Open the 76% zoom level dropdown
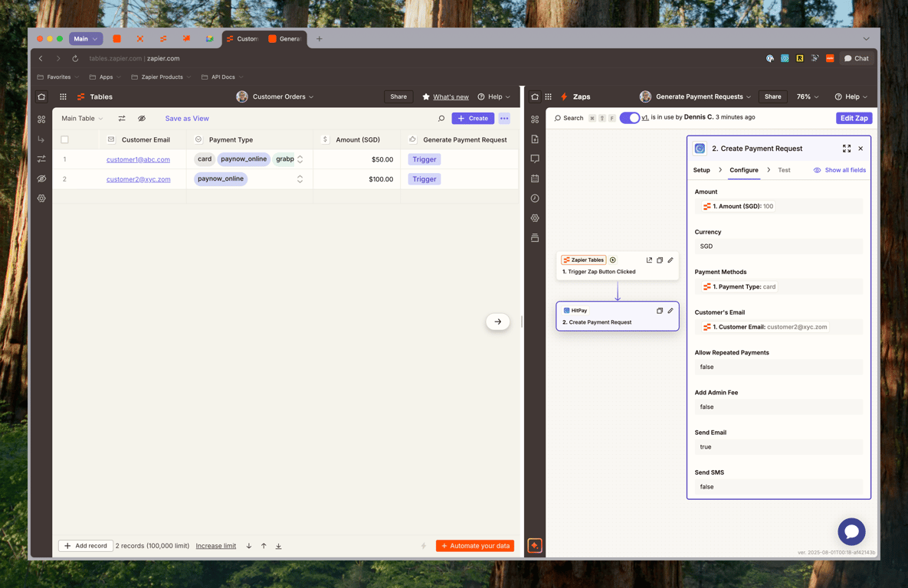 (x=808, y=96)
